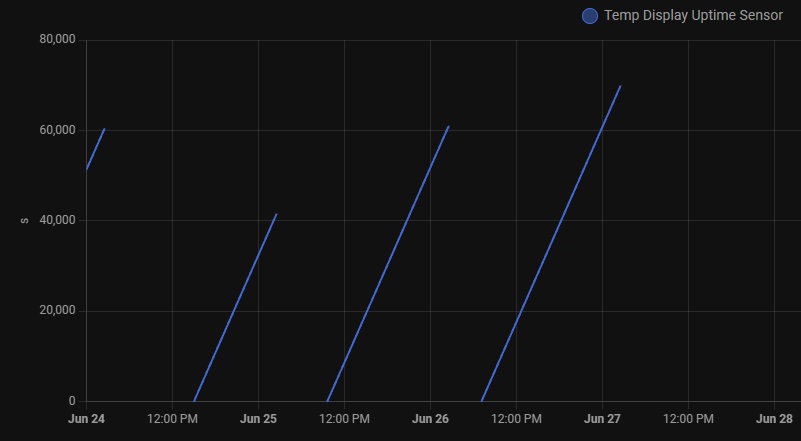Click the 0 y-axis label
801x441 pixels.
coord(72,401)
